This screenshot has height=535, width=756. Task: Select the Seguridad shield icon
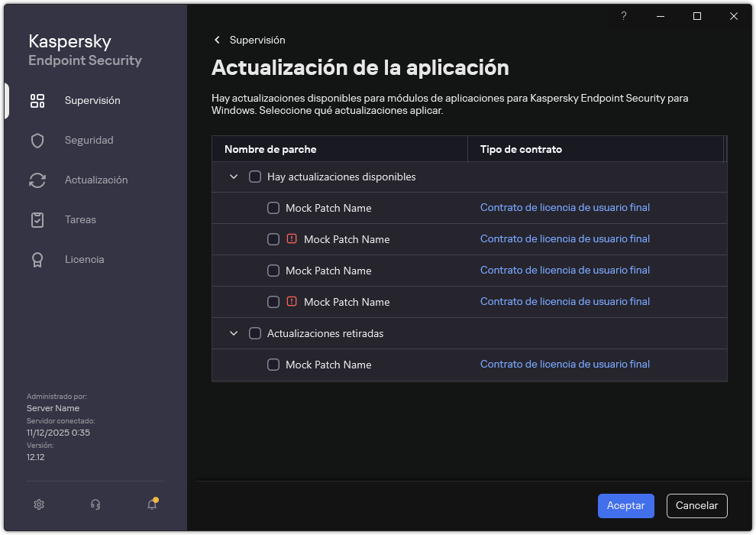(x=38, y=140)
